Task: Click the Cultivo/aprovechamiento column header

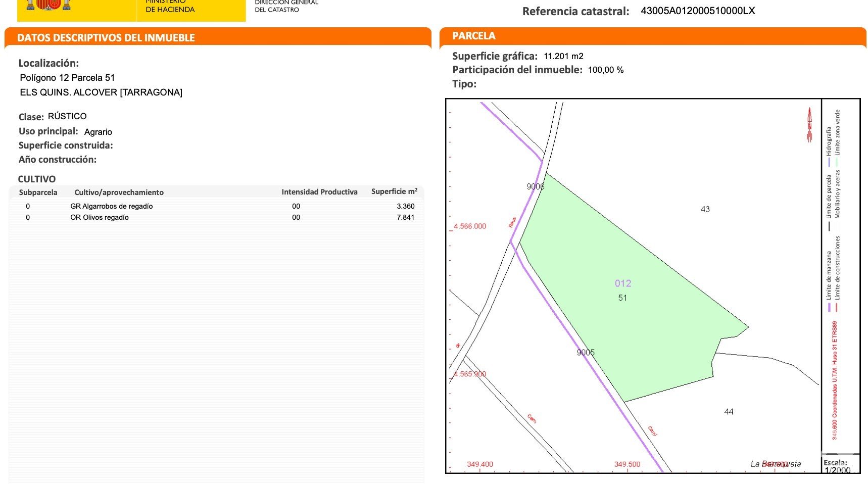Action: click(119, 192)
